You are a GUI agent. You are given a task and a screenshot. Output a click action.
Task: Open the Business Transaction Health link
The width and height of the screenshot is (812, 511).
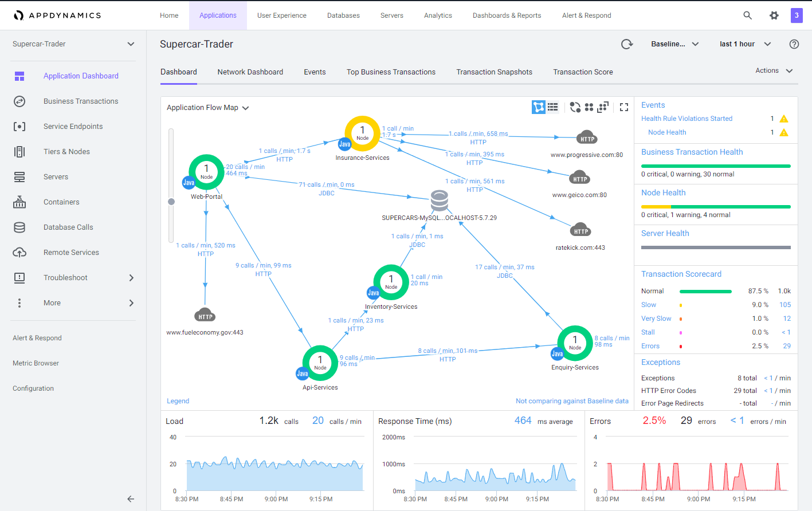tap(692, 152)
